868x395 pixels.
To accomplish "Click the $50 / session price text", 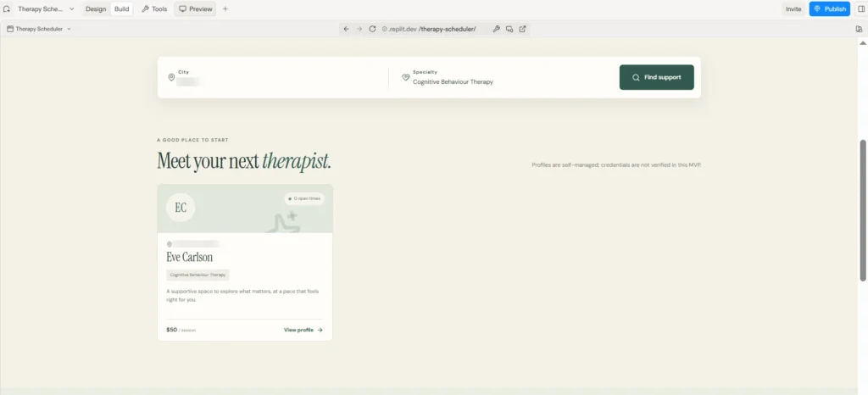I will 181,330.
